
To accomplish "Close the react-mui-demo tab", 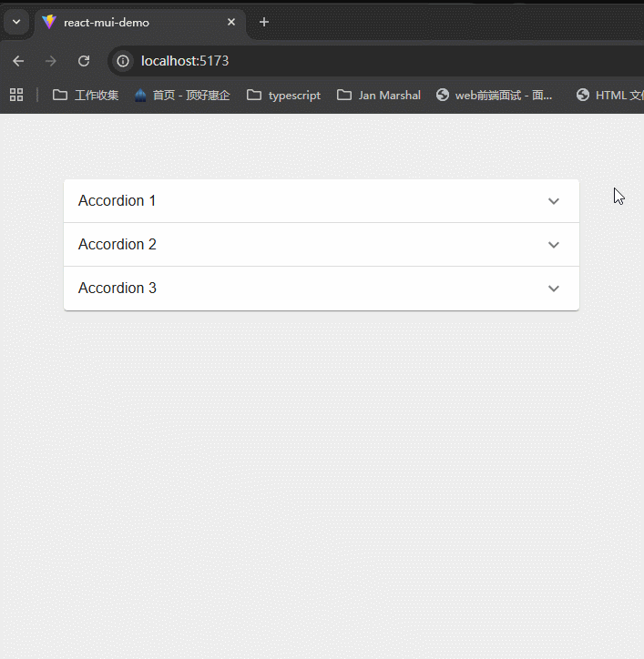I will pyautogui.click(x=231, y=22).
